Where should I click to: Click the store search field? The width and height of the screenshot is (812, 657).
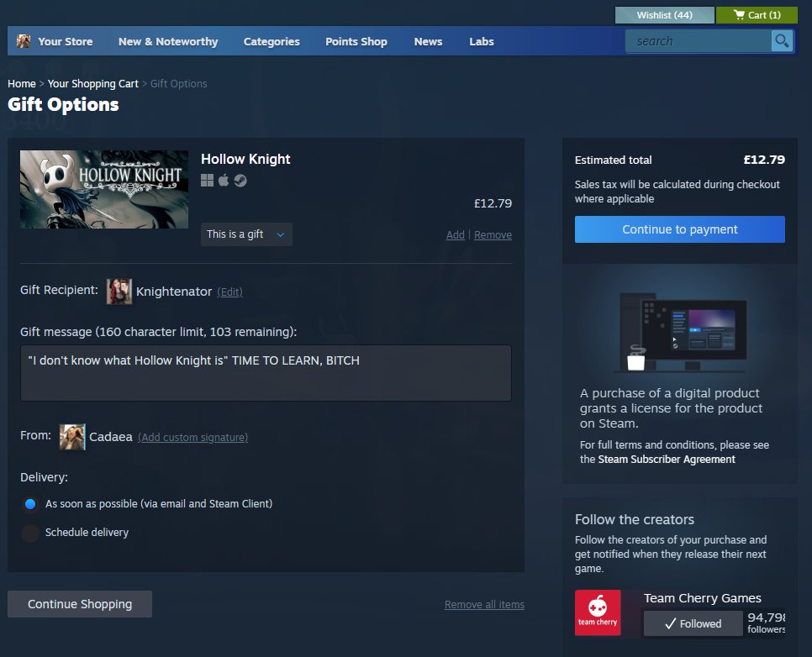click(x=698, y=41)
